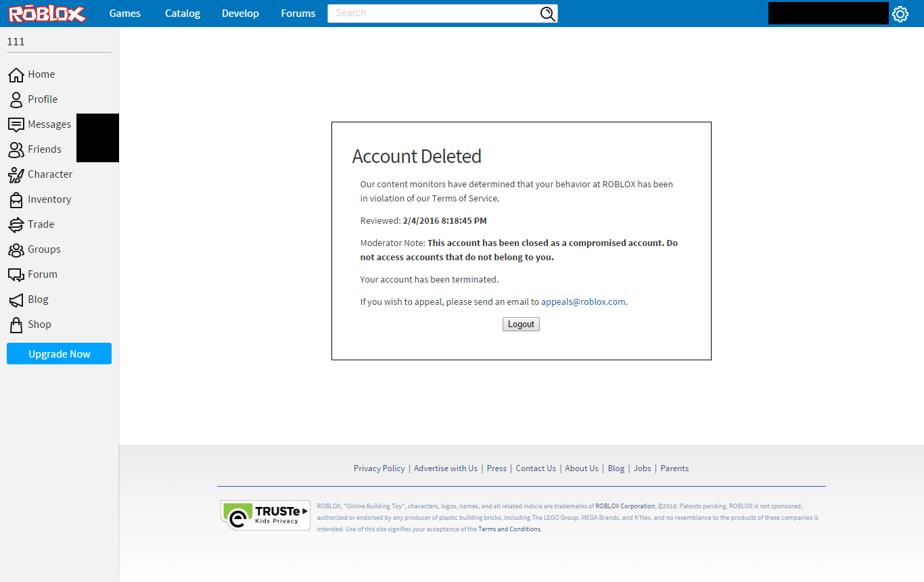Screen dimensions: 924x582
Task: Click ROBLOX Corporation in footer text
Action: tap(625, 506)
